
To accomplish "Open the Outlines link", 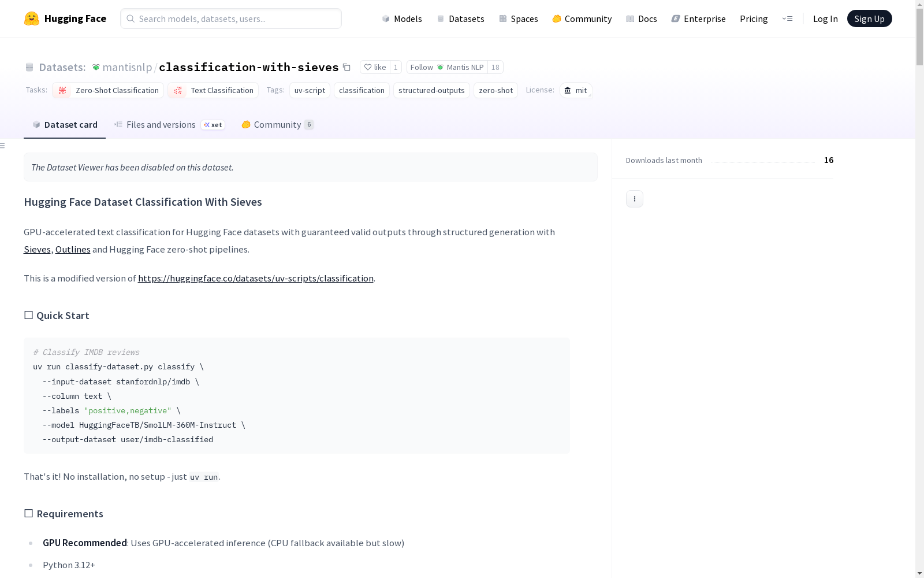I will (73, 249).
